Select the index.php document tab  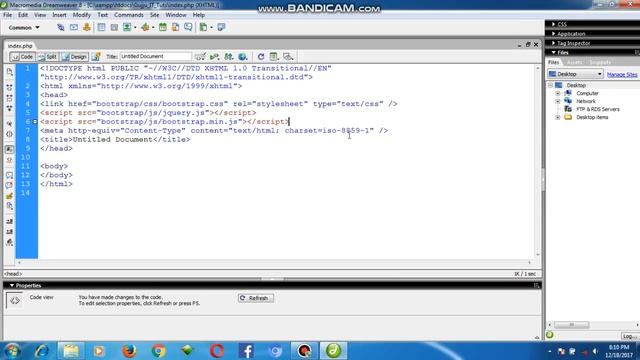coord(20,46)
